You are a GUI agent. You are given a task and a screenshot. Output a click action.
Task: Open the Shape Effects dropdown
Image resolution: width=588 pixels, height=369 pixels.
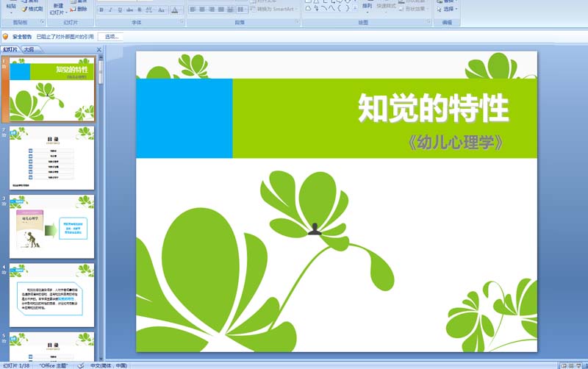tap(413, 9)
